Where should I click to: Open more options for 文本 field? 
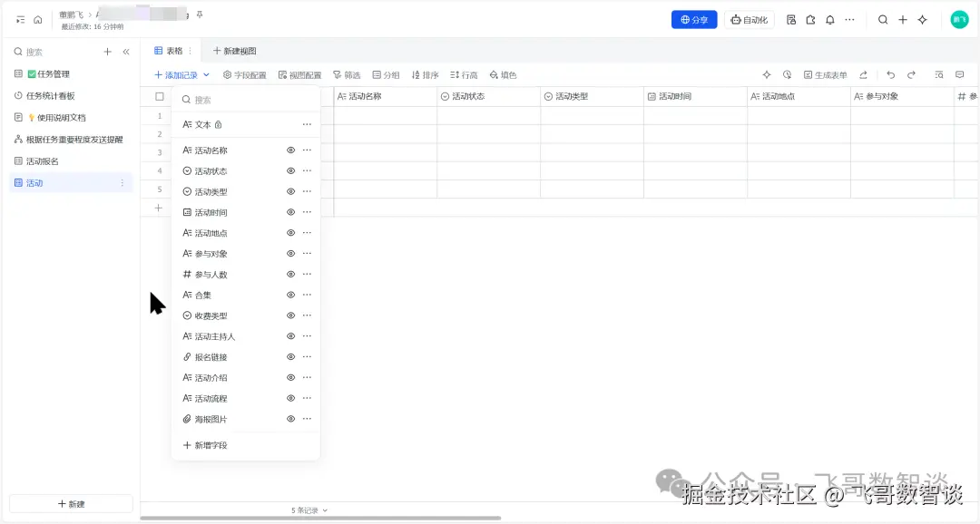pos(307,124)
